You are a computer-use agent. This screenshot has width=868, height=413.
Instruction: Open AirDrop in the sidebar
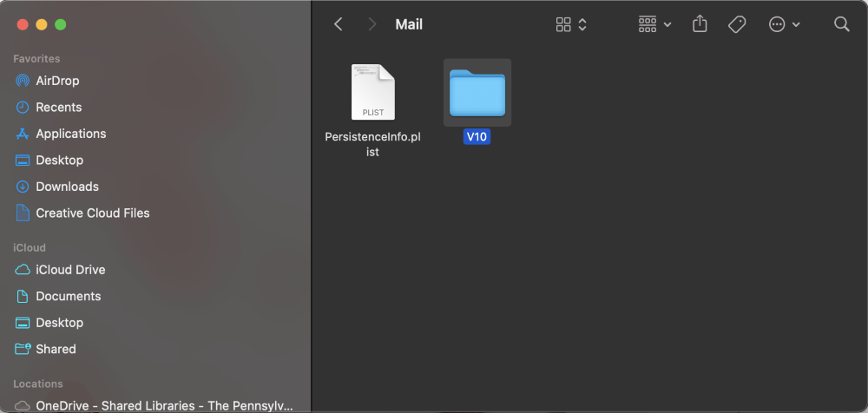pyautogui.click(x=57, y=81)
